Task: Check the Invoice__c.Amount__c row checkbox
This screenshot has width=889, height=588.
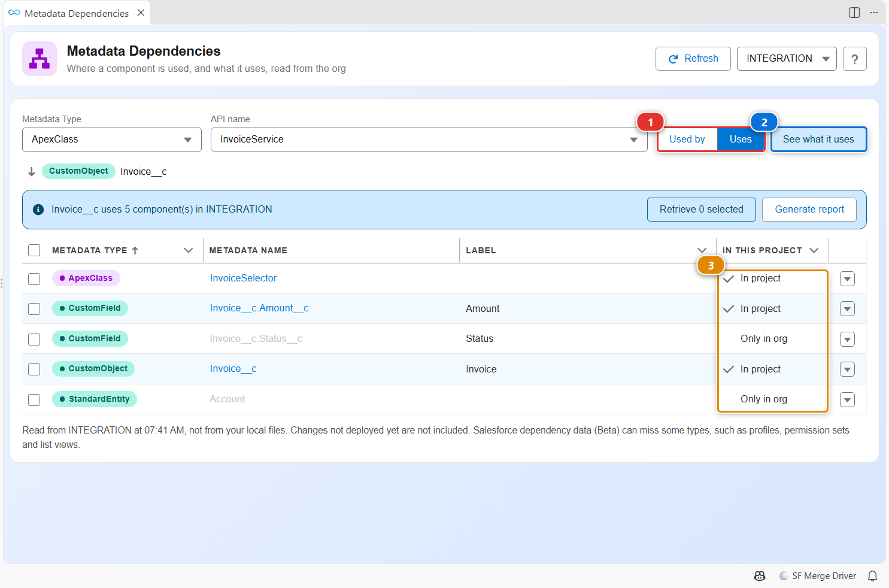Action: click(x=34, y=309)
